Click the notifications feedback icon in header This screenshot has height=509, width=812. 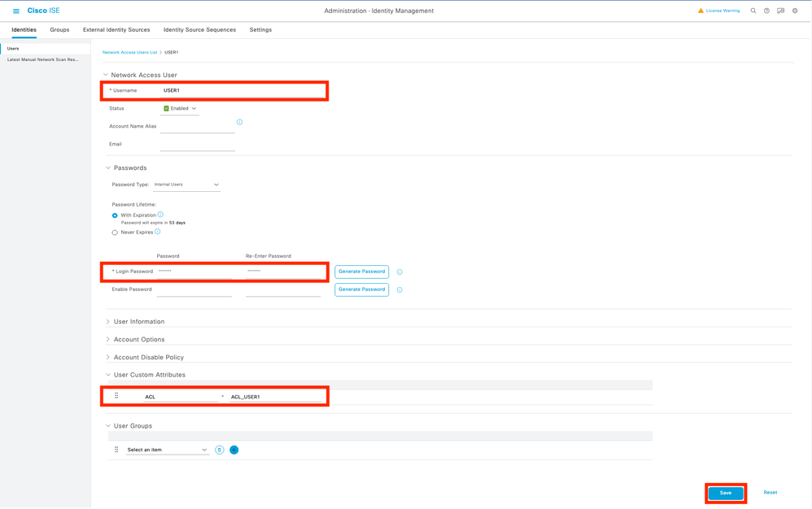point(780,11)
